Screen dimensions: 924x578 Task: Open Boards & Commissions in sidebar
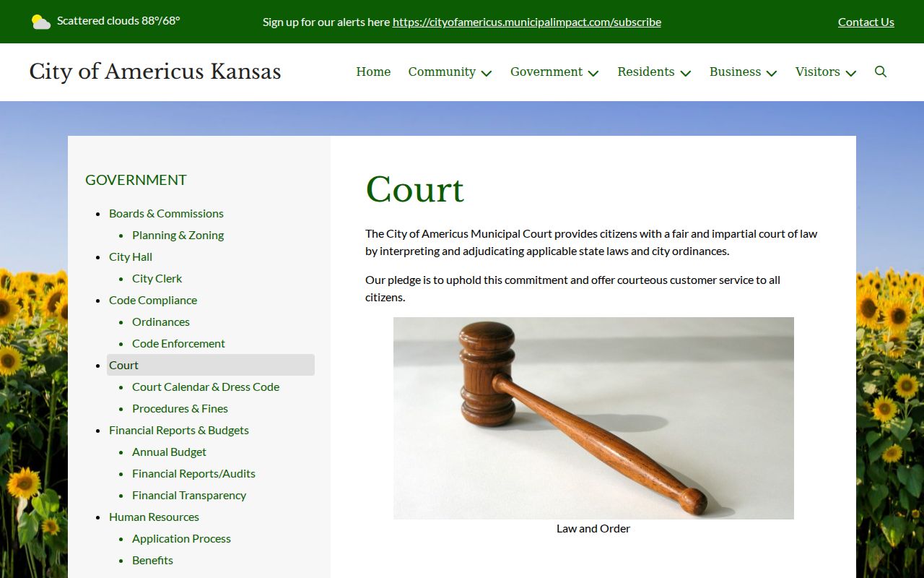[166, 213]
